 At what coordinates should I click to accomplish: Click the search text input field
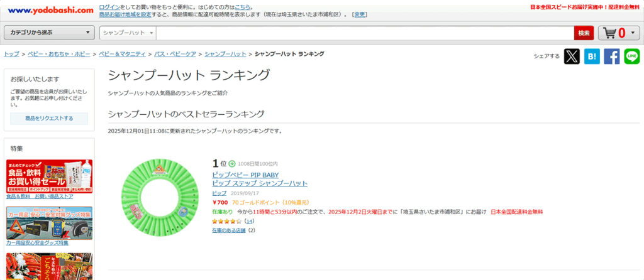click(365, 33)
